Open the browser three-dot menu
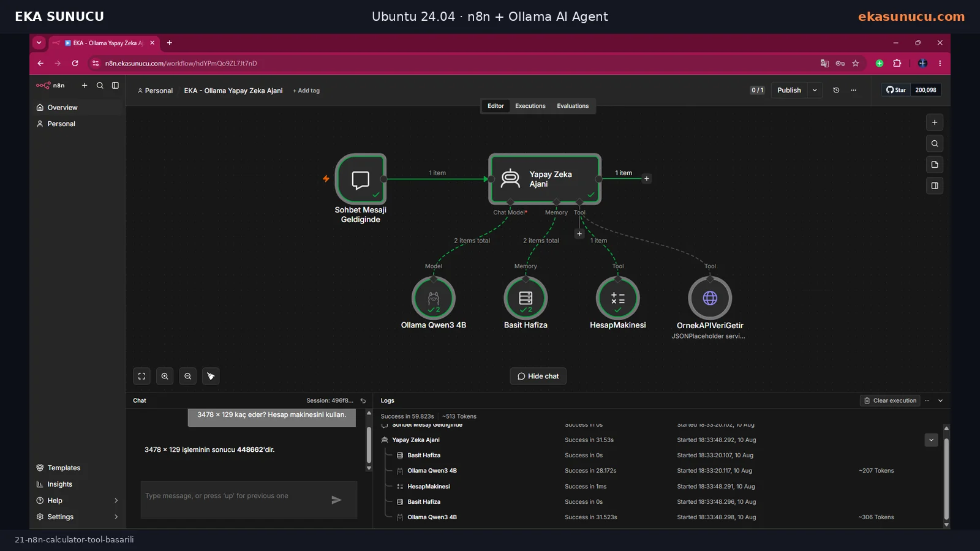The image size is (980, 551). (940, 63)
